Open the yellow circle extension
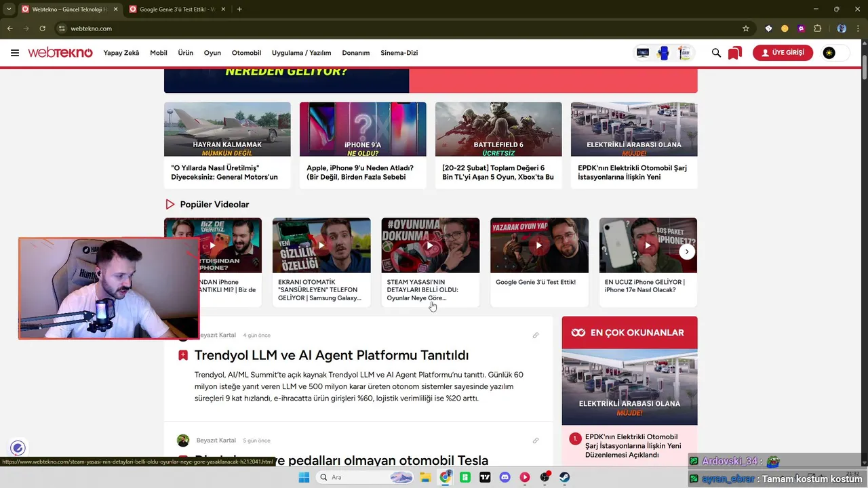 (x=785, y=28)
